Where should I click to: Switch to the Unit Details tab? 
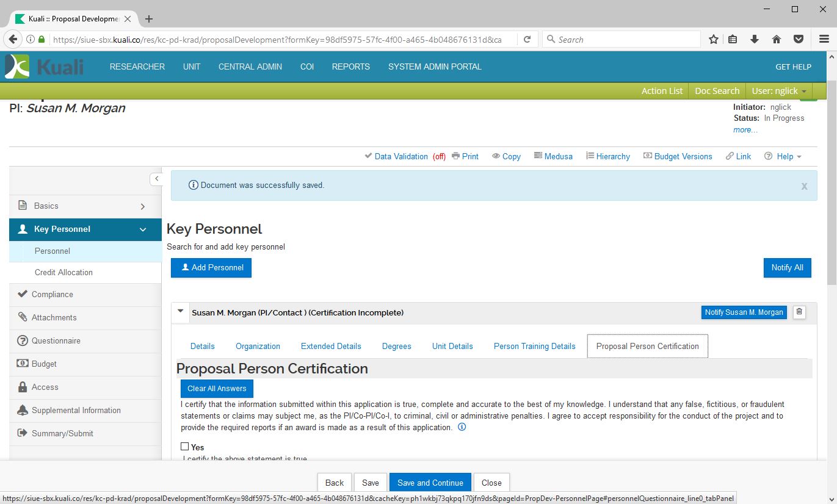(x=452, y=346)
